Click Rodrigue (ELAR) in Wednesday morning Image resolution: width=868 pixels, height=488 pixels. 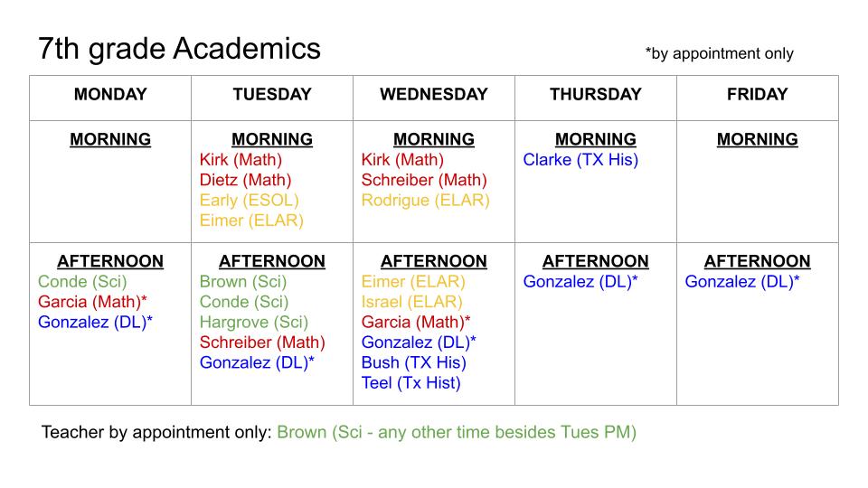coord(425,200)
